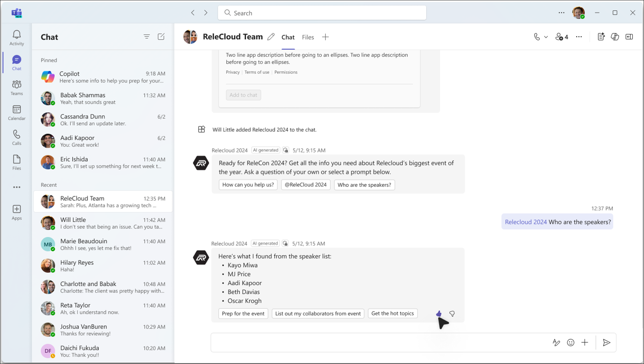Expand the participants count indicator
Screen dimensions: 644x364
(x=562, y=37)
